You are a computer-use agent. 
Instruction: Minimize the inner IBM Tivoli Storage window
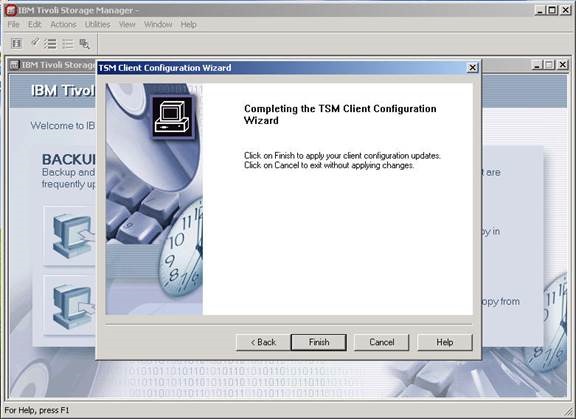tap(537, 65)
